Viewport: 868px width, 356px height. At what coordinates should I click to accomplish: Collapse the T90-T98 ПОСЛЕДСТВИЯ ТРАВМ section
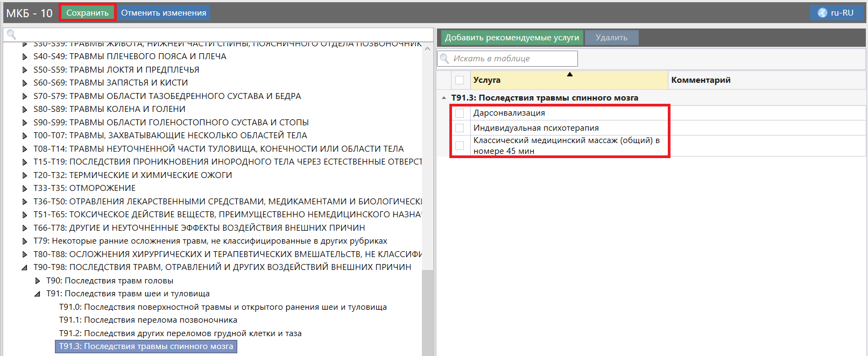pyautogui.click(x=24, y=267)
